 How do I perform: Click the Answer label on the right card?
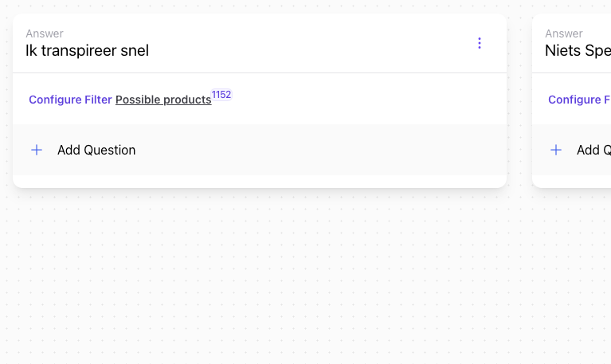(564, 33)
